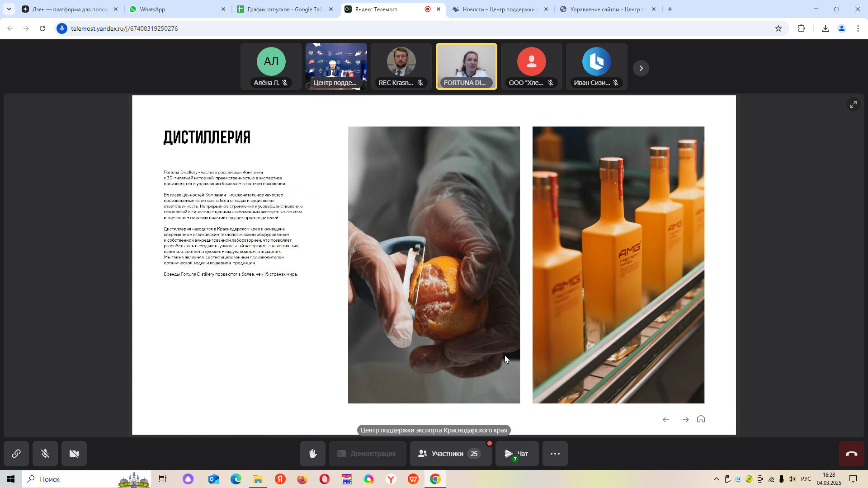The height and width of the screenshot is (488, 868).
Task: Go to the next slide with the right arrow
Action: (685, 420)
